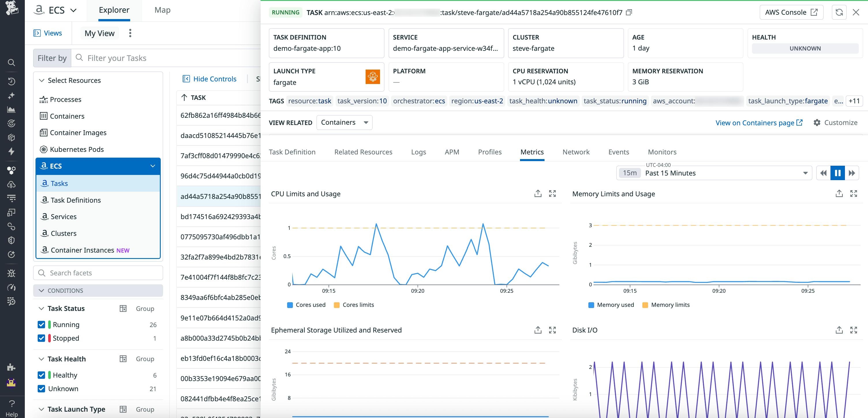Collapse the ECS resources section

pyautogui.click(x=153, y=166)
